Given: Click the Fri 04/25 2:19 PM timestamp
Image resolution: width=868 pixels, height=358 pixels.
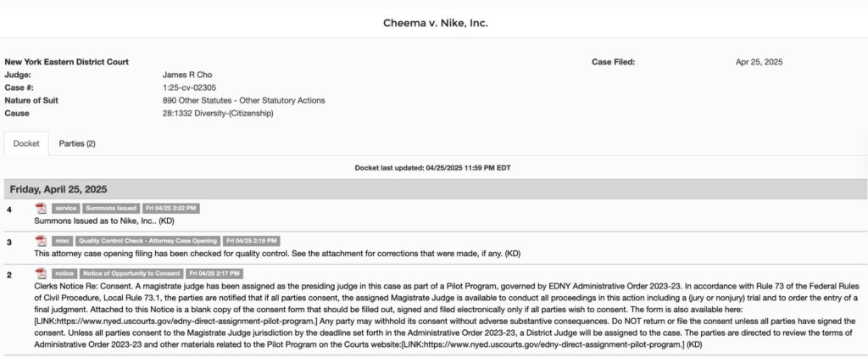Looking at the screenshot, I should [x=252, y=241].
